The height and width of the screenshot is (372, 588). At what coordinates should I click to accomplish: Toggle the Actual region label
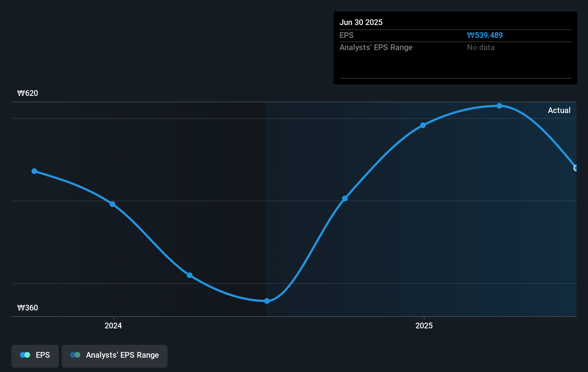point(559,110)
